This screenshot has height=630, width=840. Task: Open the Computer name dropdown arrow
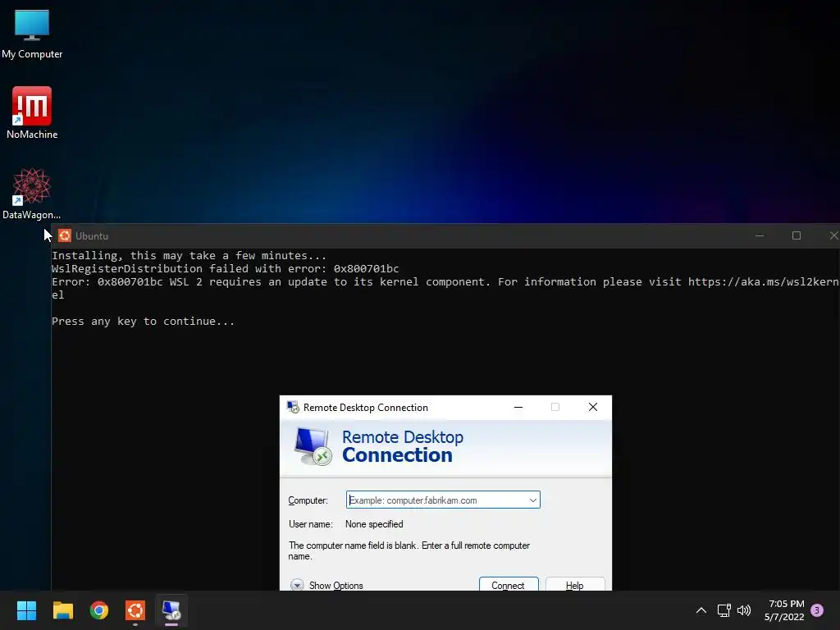pyautogui.click(x=533, y=500)
